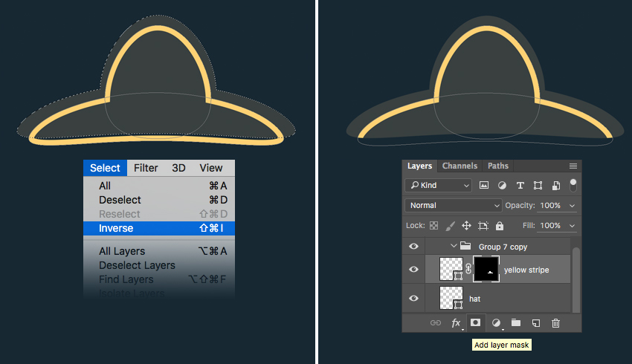Lock artboard nesting icon
The height and width of the screenshot is (364, 632).
tap(483, 226)
